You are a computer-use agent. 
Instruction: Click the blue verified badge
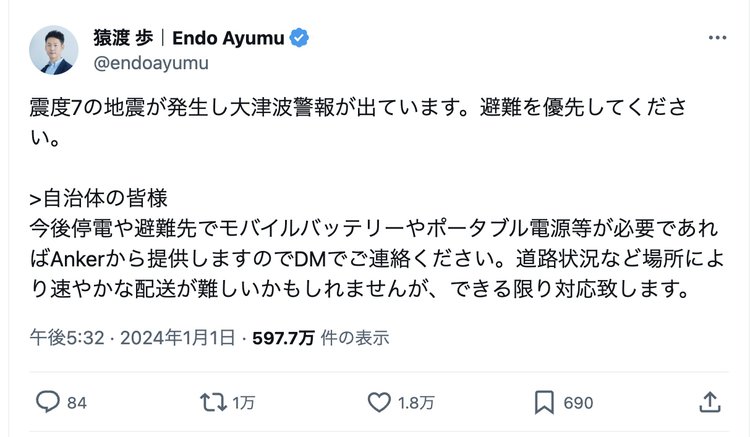coord(299,39)
